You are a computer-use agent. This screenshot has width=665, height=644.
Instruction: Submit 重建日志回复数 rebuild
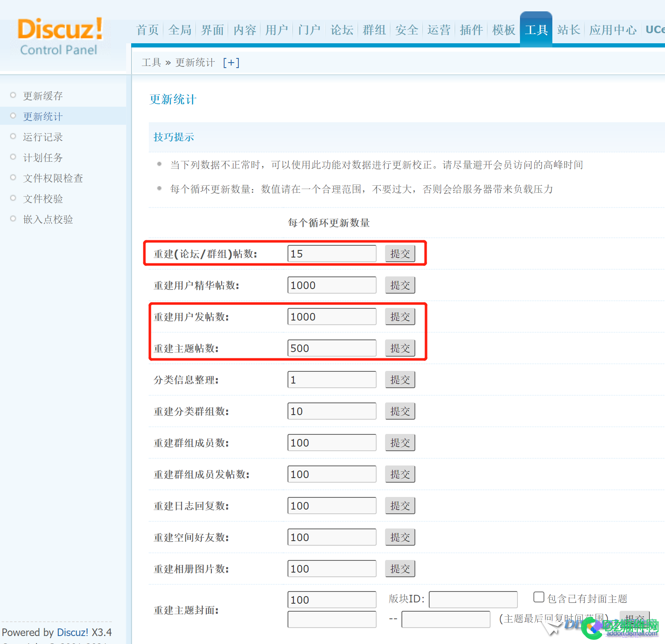tap(400, 506)
